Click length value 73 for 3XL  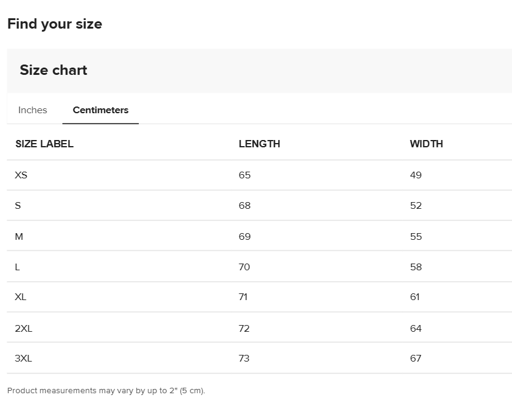pos(244,359)
